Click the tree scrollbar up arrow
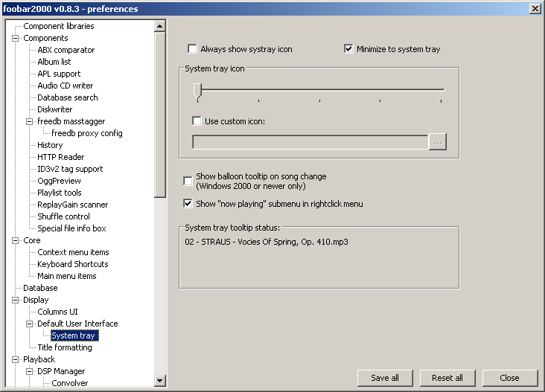 pos(160,26)
